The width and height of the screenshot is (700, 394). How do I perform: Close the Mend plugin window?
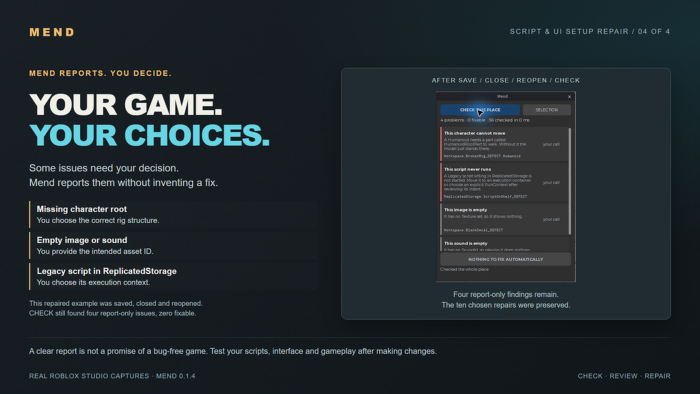(569, 96)
